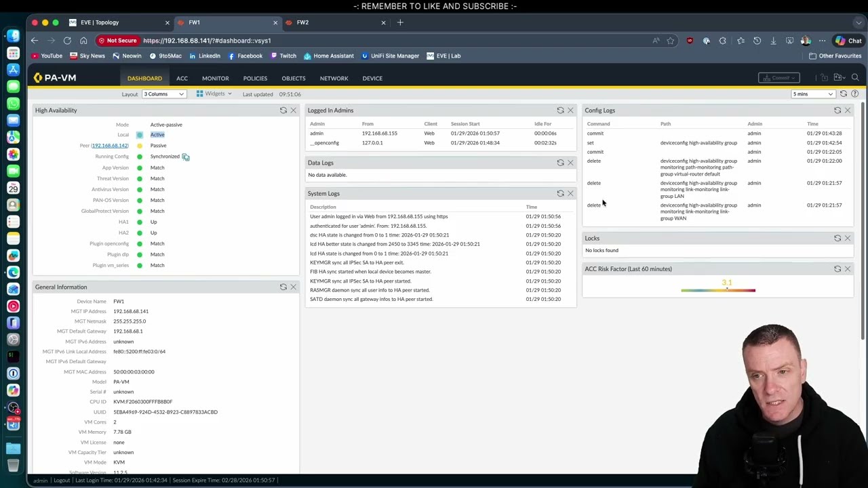This screenshot has width=868, height=488.
Task: Select the 'Synchronized' Running Config status text
Action: [x=165, y=157]
